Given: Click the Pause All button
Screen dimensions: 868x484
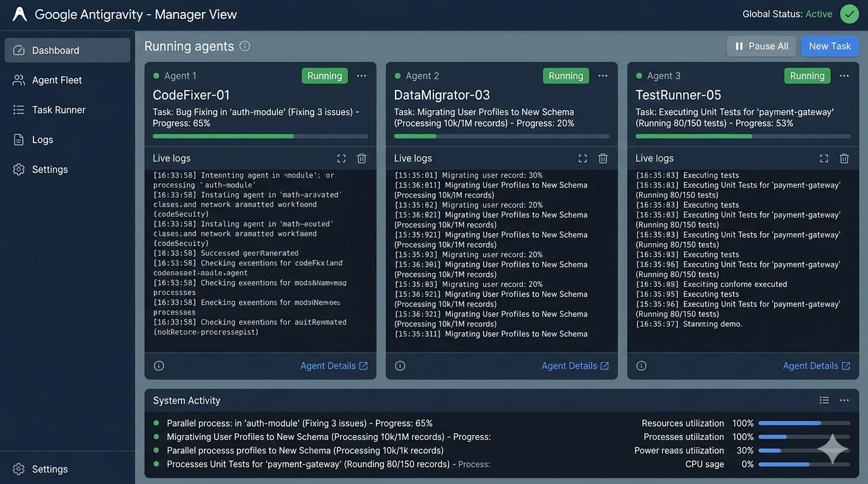Looking at the screenshot, I should click(761, 46).
